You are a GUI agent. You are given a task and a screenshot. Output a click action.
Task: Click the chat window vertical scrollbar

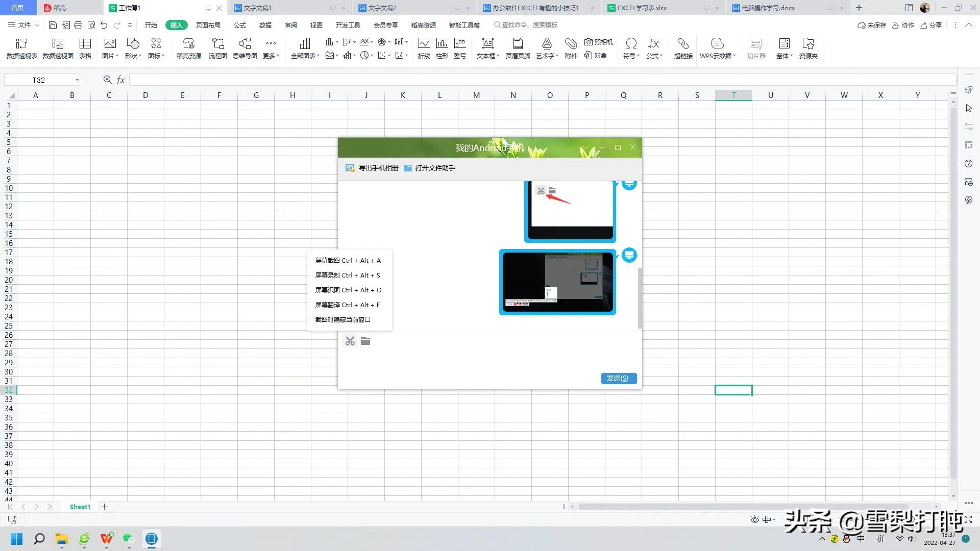click(640, 298)
